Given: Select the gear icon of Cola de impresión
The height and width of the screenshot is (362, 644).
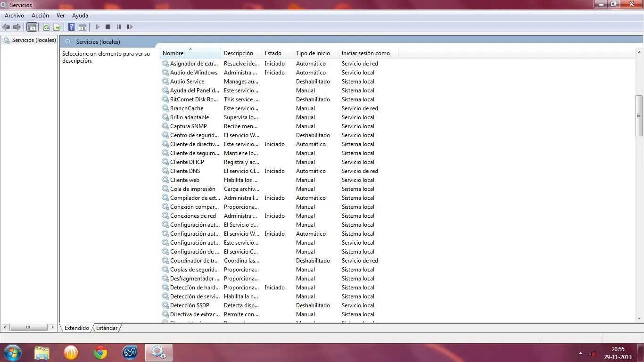Looking at the screenshot, I should pyautogui.click(x=165, y=189).
